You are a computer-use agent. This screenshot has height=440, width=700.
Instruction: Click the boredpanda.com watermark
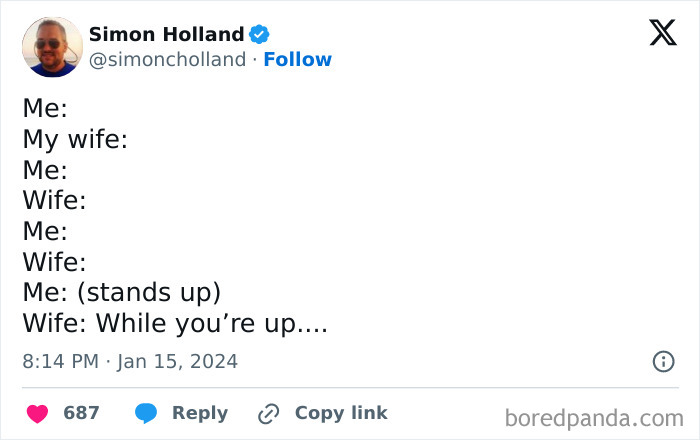tap(594, 419)
